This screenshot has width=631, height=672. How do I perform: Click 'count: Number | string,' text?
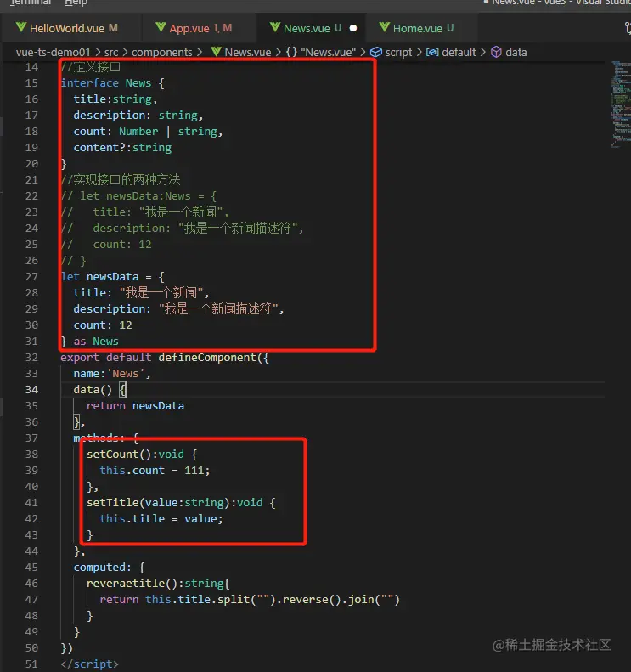point(148,131)
